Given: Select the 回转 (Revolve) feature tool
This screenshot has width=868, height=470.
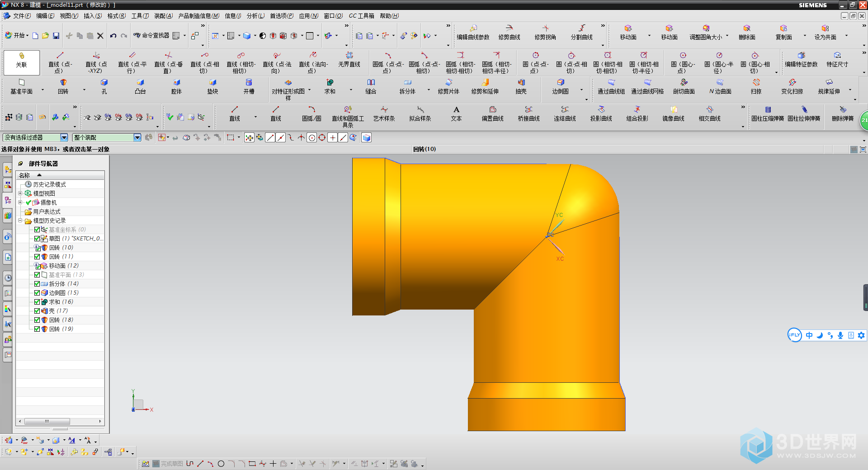Looking at the screenshot, I should tap(63, 86).
